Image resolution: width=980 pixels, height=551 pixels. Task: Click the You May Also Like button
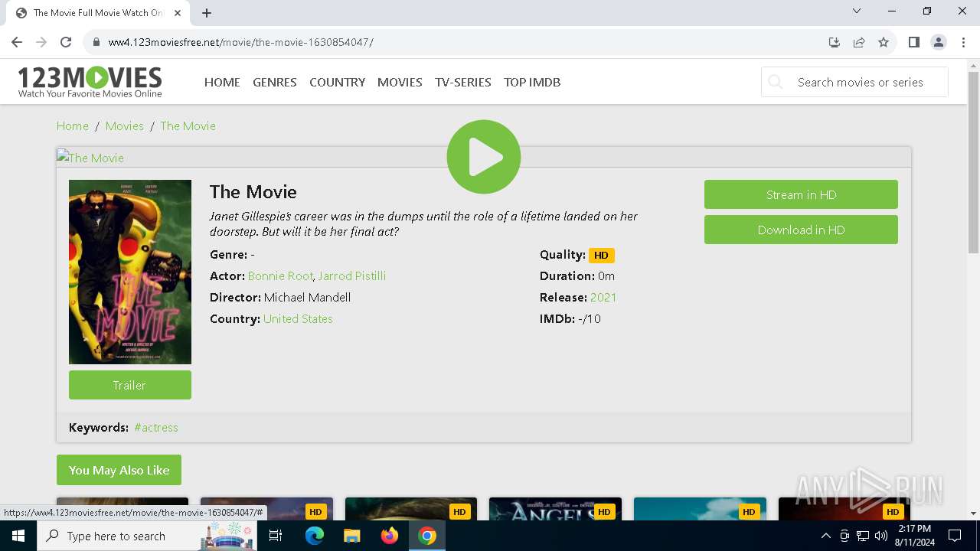click(x=119, y=470)
